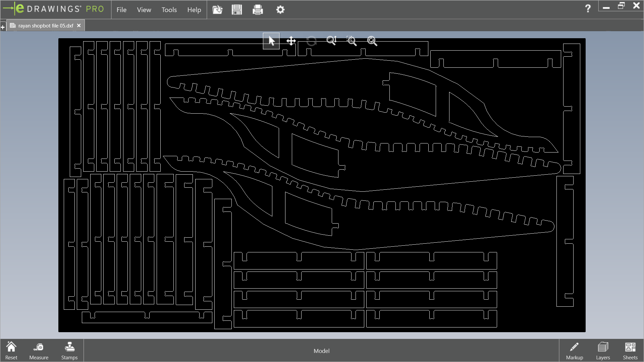Image resolution: width=644 pixels, height=362 pixels.
Task: Open the Measure tool
Action: click(39, 350)
